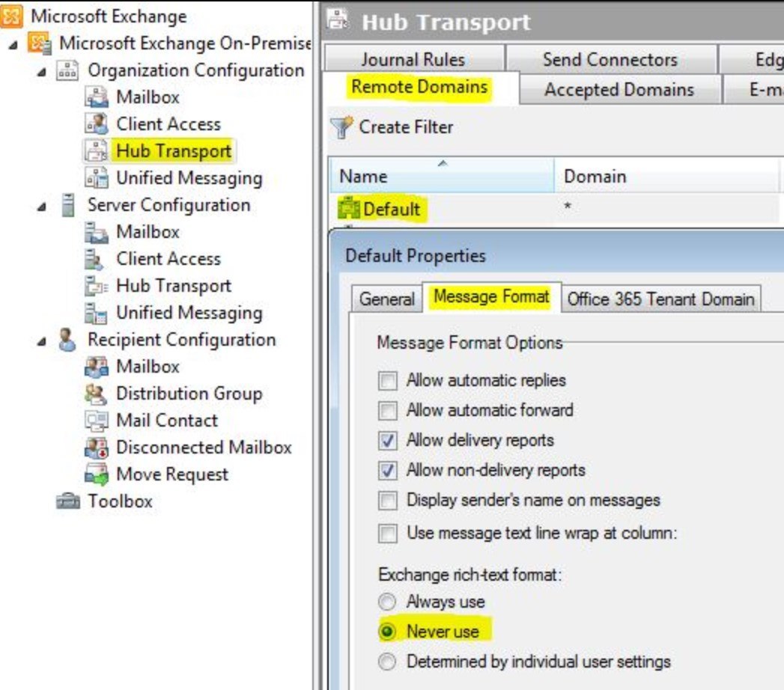The width and height of the screenshot is (784, 690).
Task: Sort by the Name column header
Action: click(442, 175)
